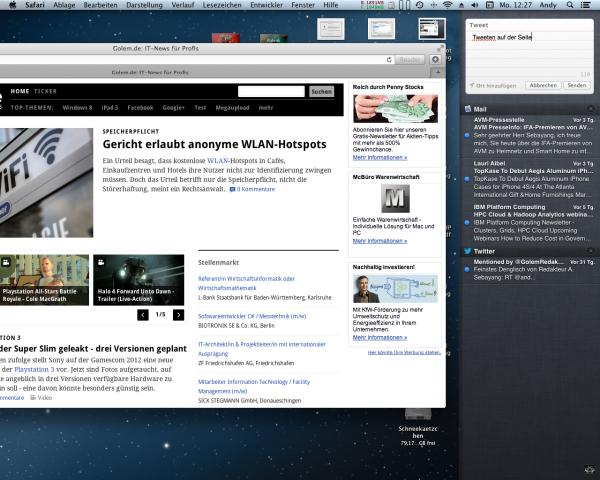Go to next video with right arrow

[178, 315]
